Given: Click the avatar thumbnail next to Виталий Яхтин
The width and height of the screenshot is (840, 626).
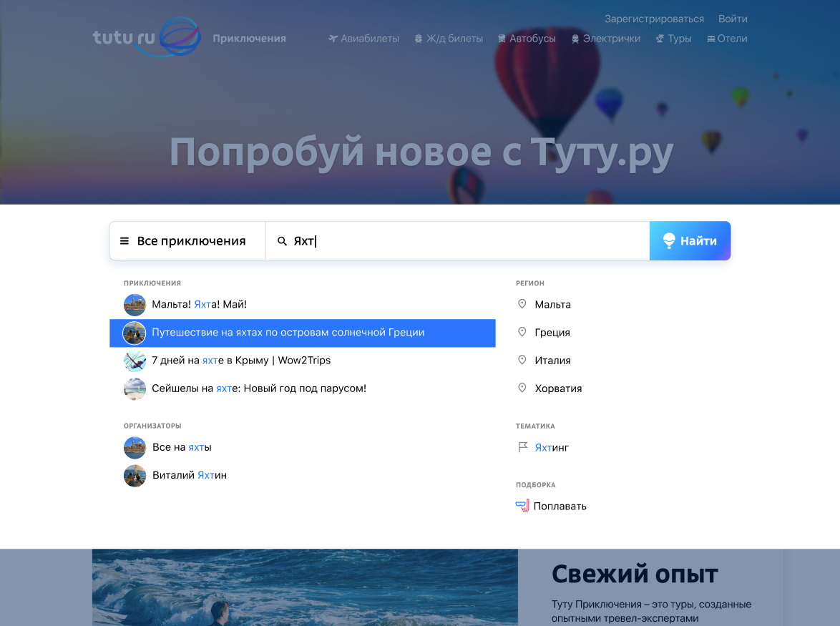Looking at the screenshot, I should (x=135, y=475).
